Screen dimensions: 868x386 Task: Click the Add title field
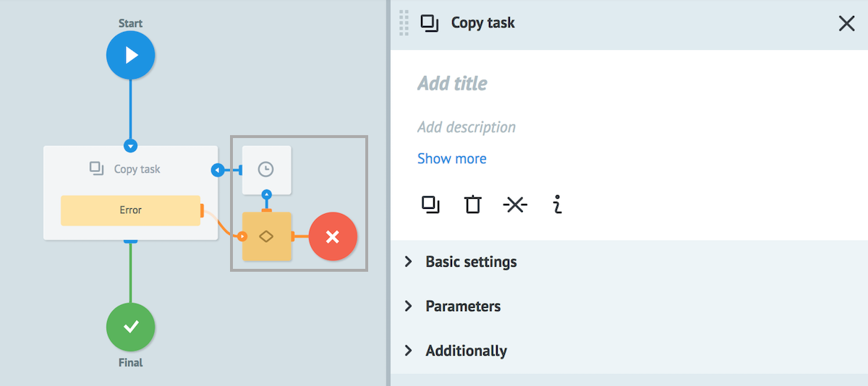[453, 84]
